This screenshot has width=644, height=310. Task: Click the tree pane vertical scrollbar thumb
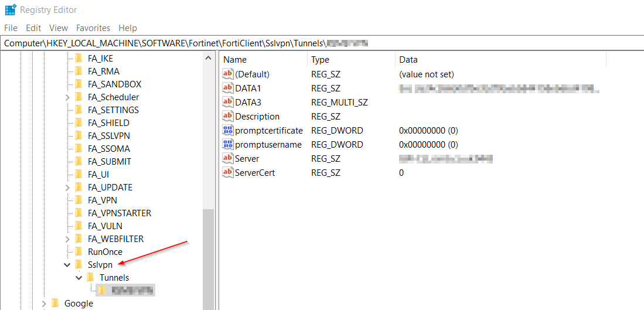209,260
